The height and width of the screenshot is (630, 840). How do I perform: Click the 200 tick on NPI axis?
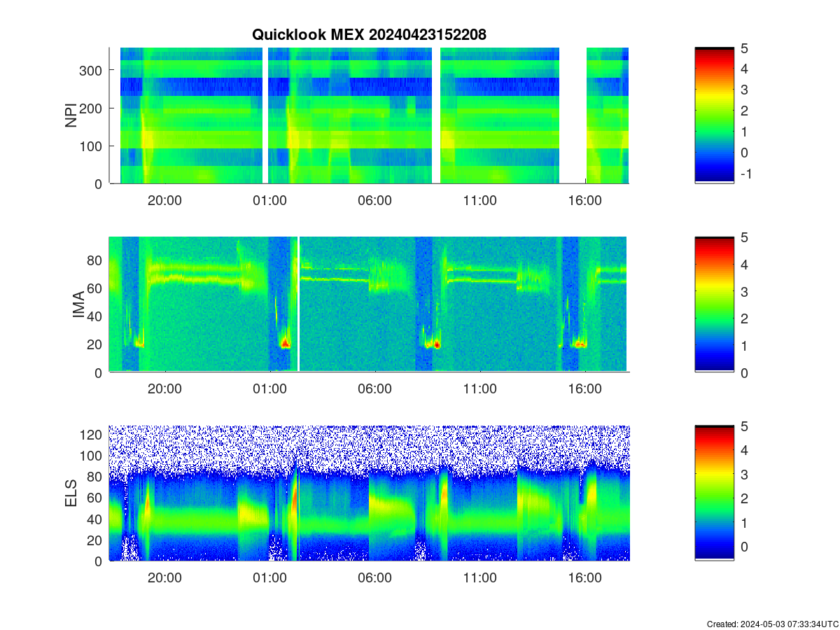click(91, 108)
